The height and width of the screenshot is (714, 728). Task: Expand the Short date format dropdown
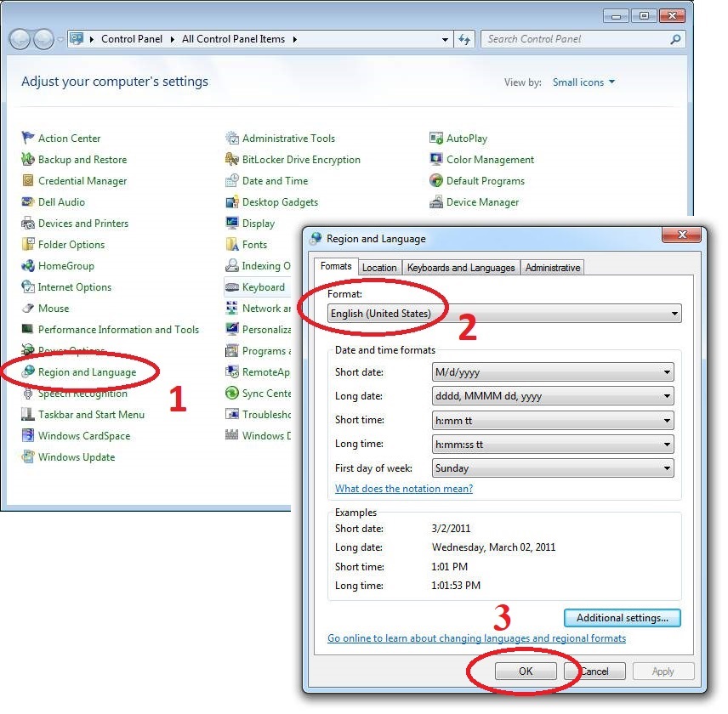(553, 372)
